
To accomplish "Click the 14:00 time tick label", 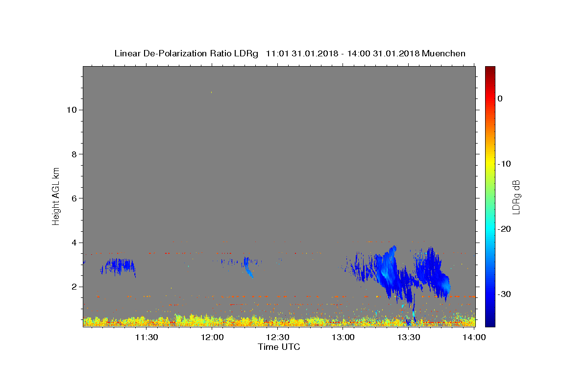I will (x=474, y=337).
